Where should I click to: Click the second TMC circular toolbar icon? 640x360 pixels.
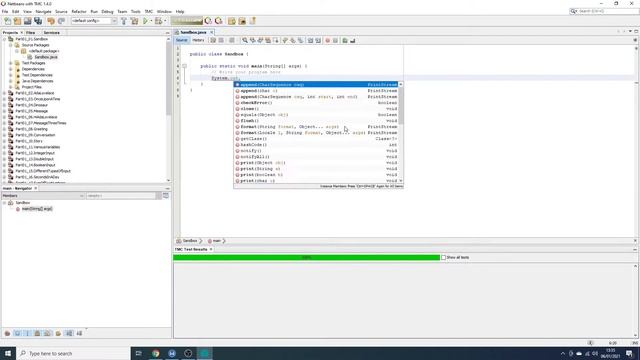(x=218, y=21)
